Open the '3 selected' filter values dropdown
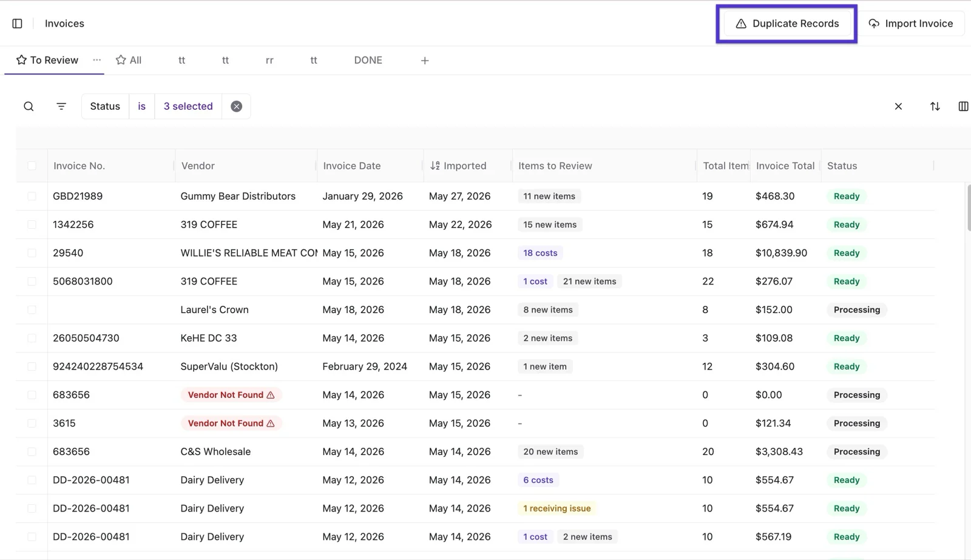Viewport: 971px width, 560px height. click(x=188, y=106)
